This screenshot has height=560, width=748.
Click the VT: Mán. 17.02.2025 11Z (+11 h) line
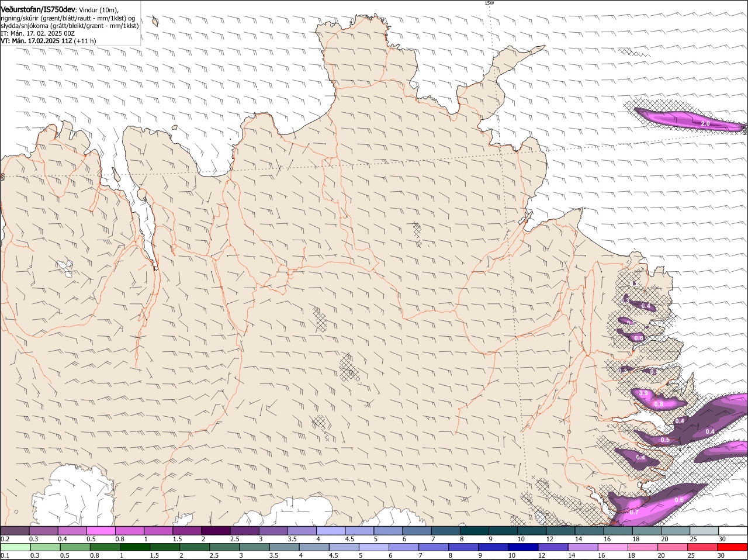49,41
